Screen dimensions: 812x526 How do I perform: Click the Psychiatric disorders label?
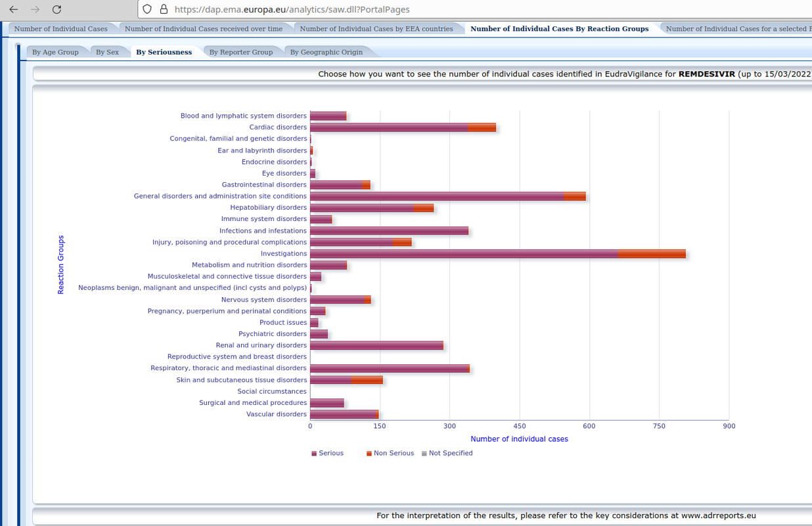coord(273,334)
